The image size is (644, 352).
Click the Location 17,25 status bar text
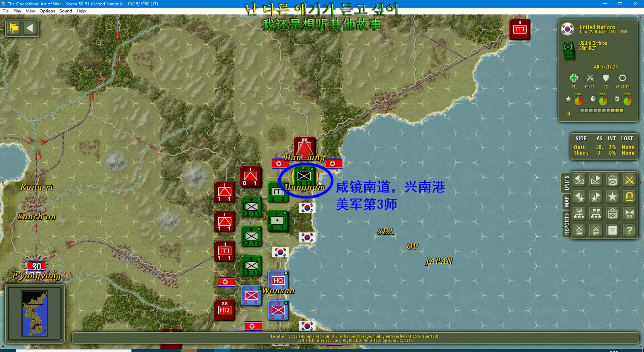point(355,336)
